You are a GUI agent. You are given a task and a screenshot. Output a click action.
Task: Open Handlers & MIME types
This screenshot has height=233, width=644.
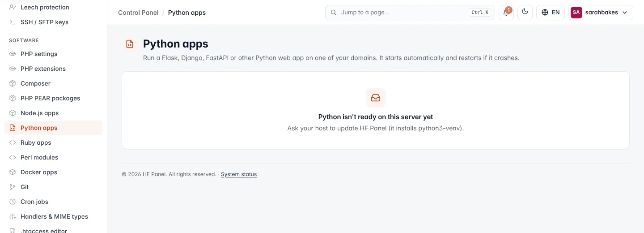click(x=54, y=216)
